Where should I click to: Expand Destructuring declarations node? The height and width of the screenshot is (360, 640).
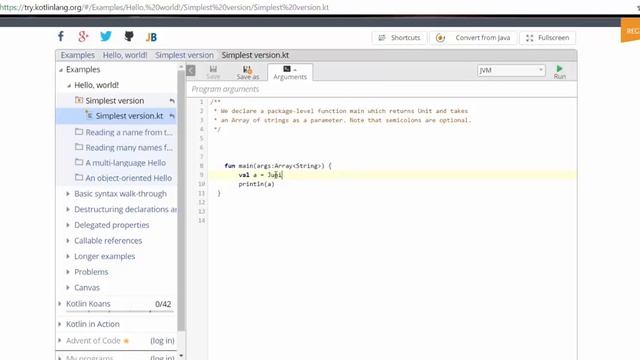[x=68, y=209]
